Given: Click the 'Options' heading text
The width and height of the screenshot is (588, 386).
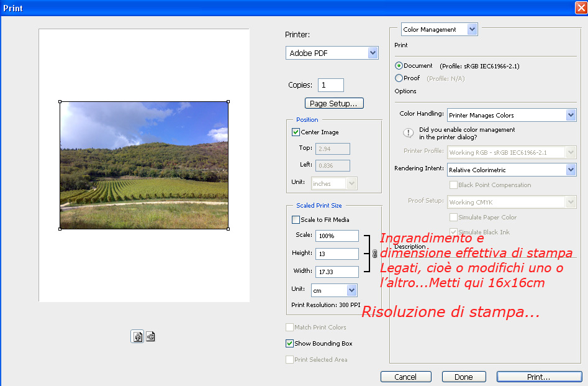Looking at the screenshot, I should click(405, 91).
